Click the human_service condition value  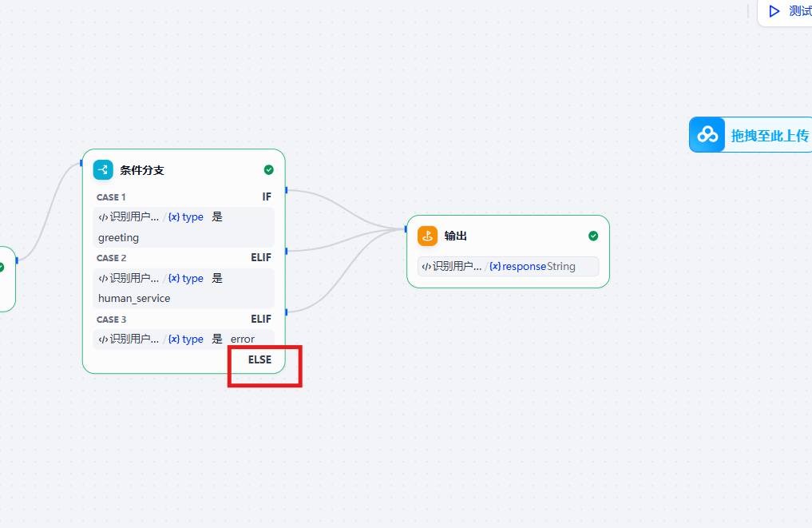[x=134, y=298]
